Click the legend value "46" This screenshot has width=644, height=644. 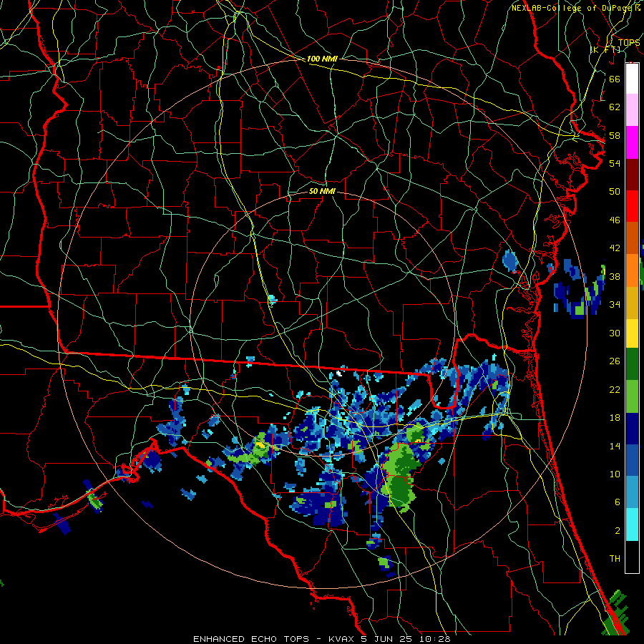(615, 220)
